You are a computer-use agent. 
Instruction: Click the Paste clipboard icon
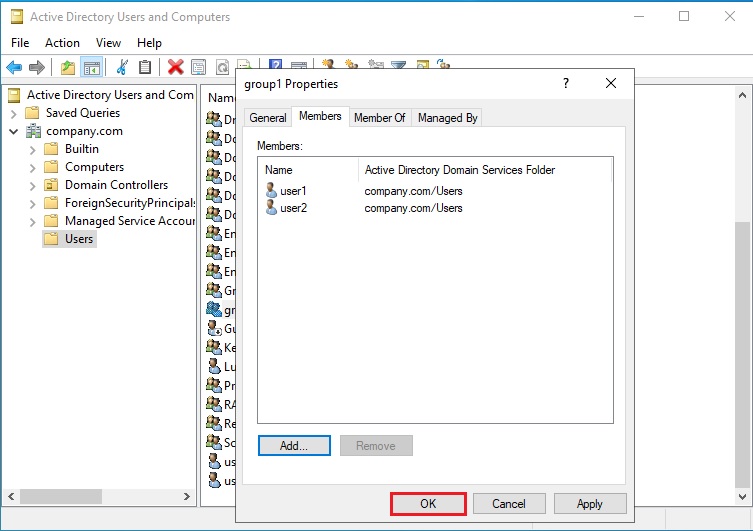145,67
